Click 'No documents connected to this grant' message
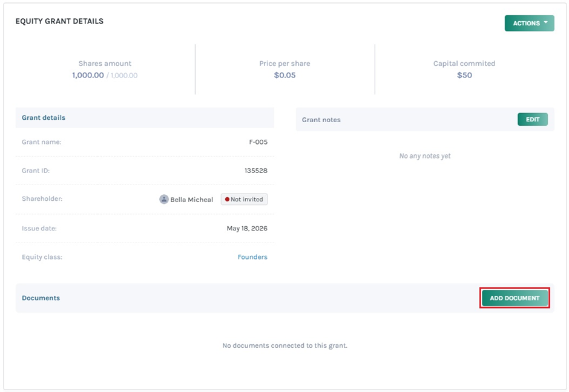 pyautogui.click(x=285, y=345)
